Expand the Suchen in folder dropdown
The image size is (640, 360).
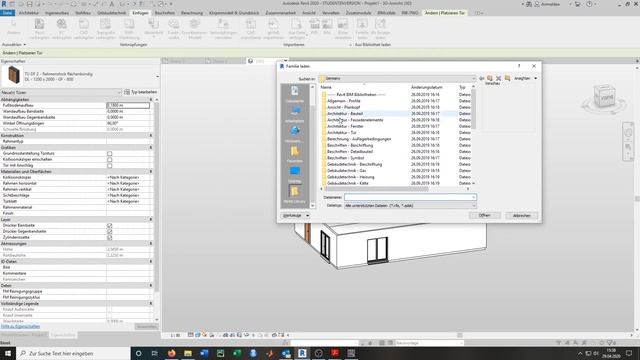pyautogui.click(x=473, y=78)
